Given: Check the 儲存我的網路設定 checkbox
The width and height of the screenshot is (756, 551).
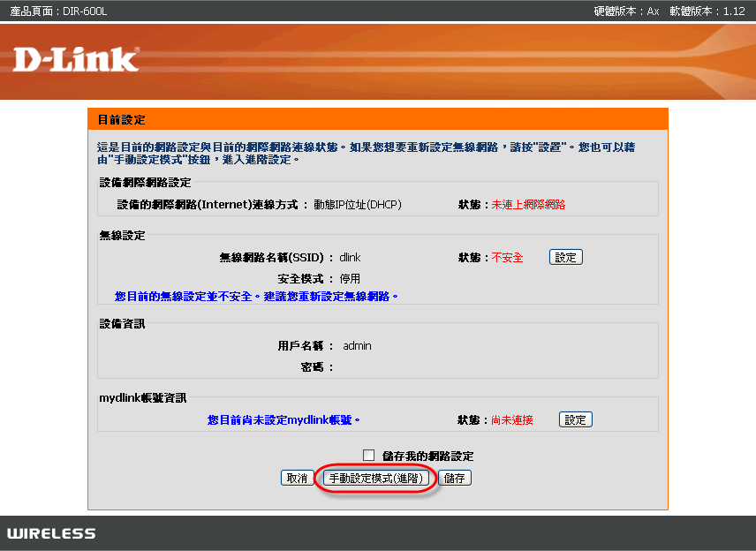Looking at the screenshot, I should pos(369,455).
